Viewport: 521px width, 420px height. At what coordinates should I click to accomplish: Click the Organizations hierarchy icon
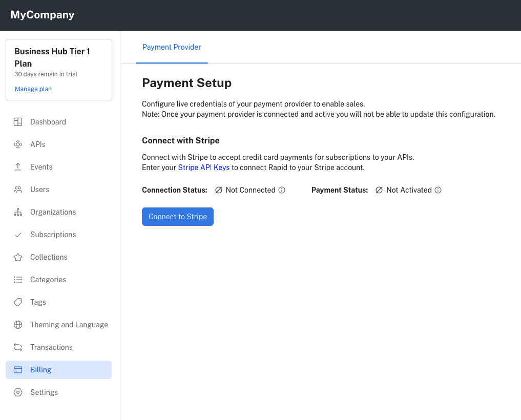tap(18, 213)
